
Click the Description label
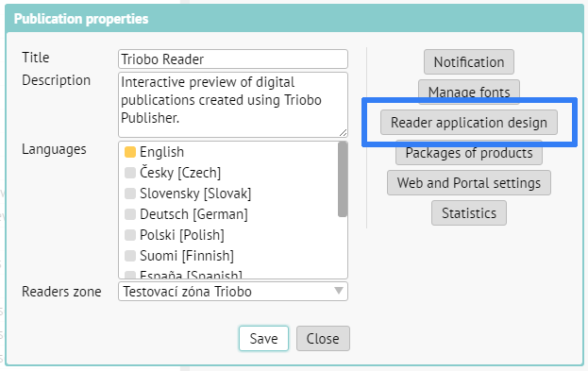[57, 80]
